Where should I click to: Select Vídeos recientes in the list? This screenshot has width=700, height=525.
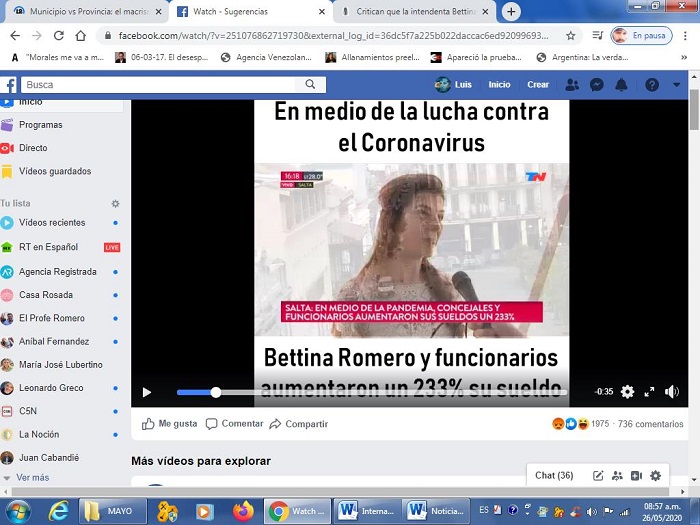[52, 222]
